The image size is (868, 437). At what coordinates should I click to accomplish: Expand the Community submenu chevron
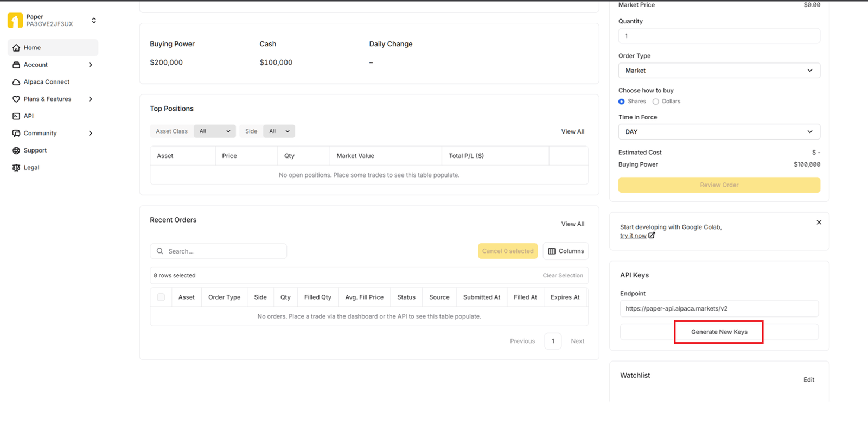(x=91, y=134)
